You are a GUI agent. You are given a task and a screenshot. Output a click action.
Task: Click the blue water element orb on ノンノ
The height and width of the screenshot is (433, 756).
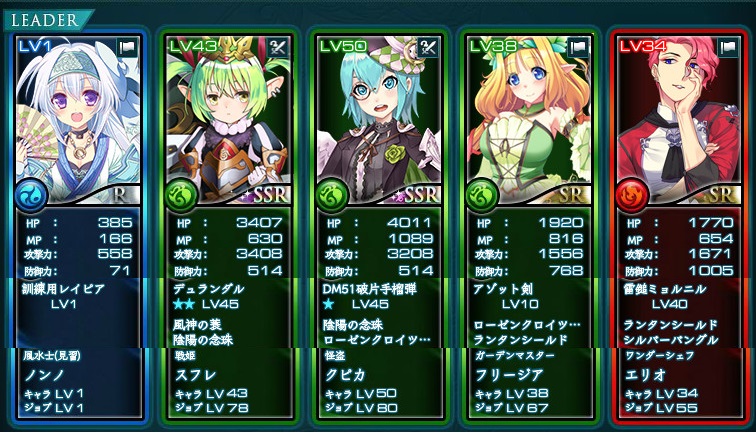(31, 196)
